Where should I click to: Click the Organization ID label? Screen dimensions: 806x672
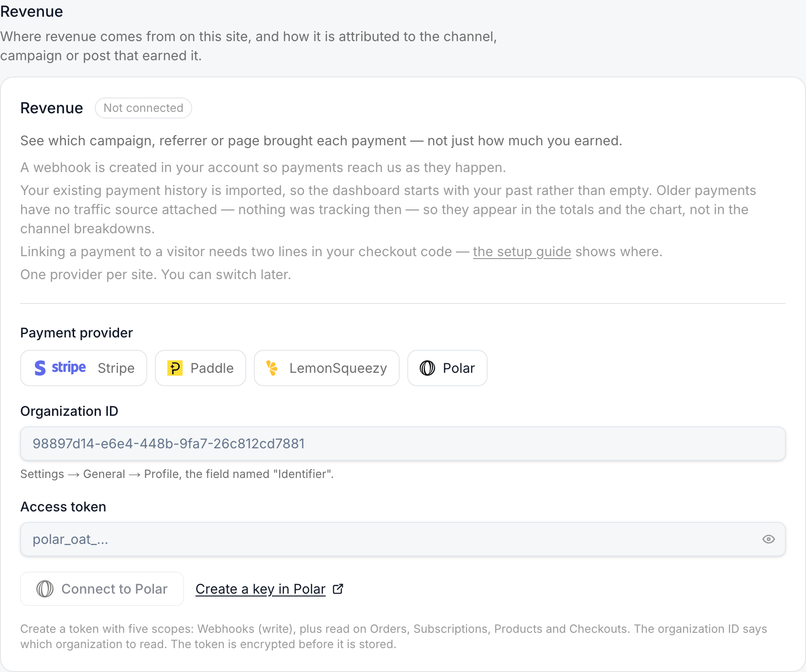point(69,411)
